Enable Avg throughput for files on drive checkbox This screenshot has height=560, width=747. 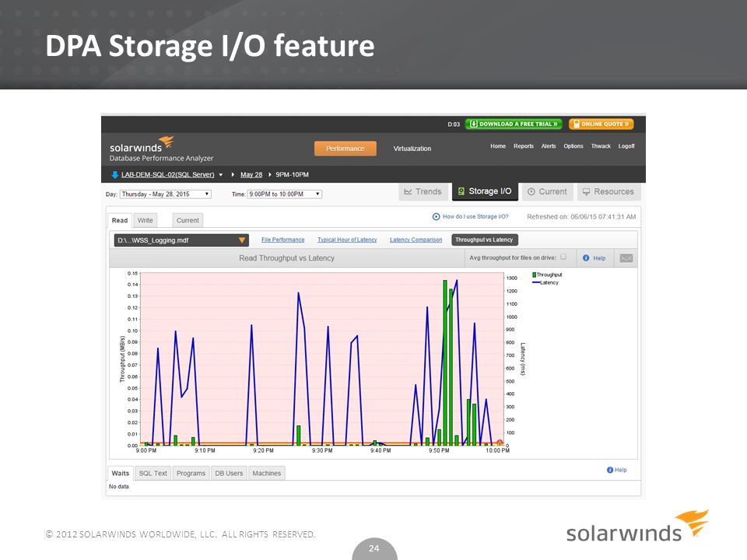tap(563, 257)
